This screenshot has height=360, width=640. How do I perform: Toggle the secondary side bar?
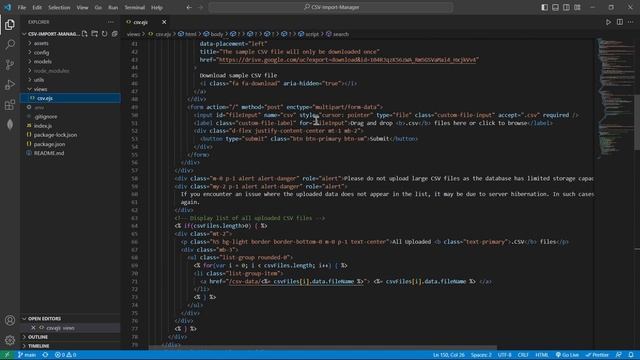(566, 7)
